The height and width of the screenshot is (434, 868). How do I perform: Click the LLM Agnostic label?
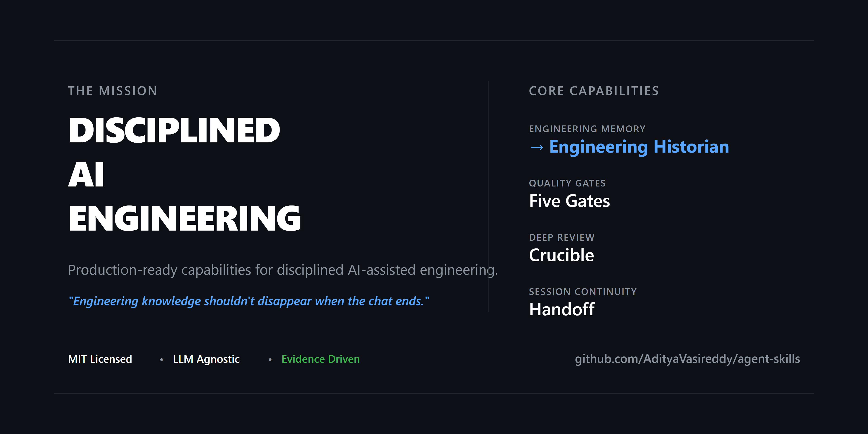point(206,360)
